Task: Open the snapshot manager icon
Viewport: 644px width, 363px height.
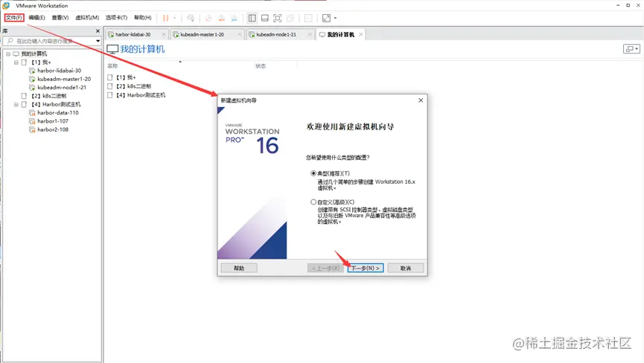Action: point(234,18)
